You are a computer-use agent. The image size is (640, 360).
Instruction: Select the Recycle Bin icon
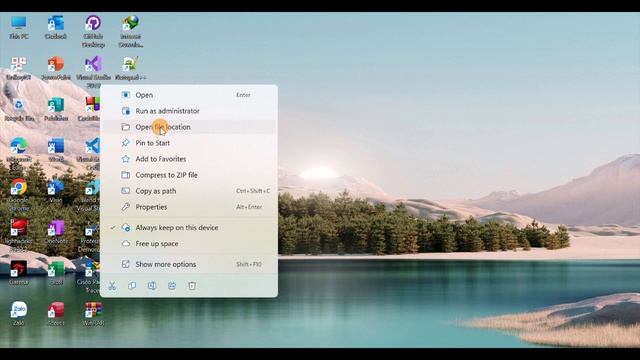pos(19,109)
